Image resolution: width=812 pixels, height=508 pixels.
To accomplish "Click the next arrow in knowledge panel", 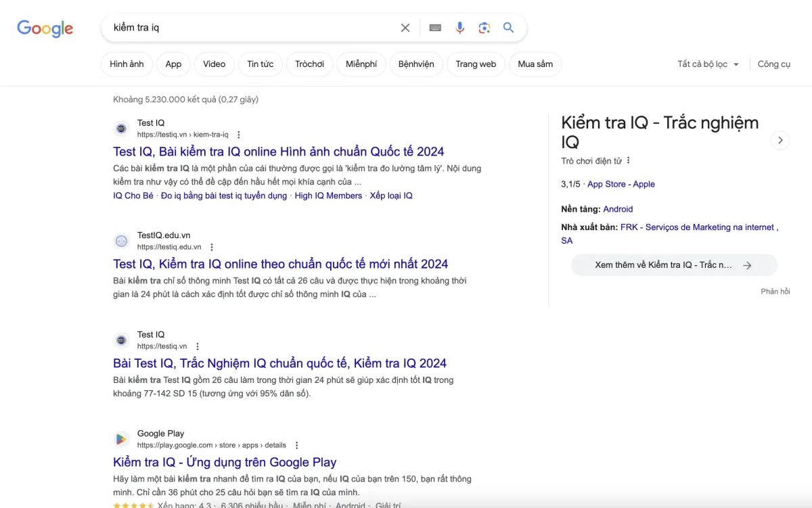I will [x=780, y=140].
